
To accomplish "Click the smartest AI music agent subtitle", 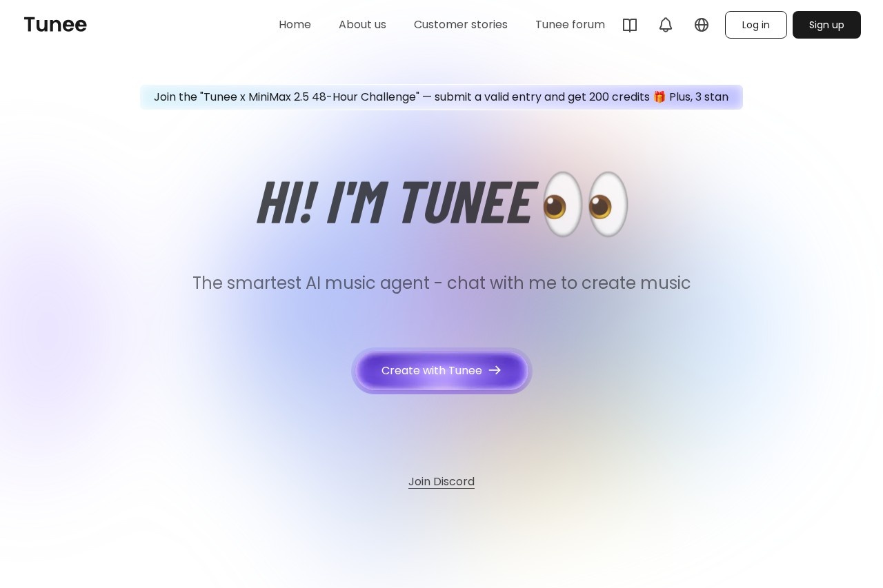I will coord(441,283).
